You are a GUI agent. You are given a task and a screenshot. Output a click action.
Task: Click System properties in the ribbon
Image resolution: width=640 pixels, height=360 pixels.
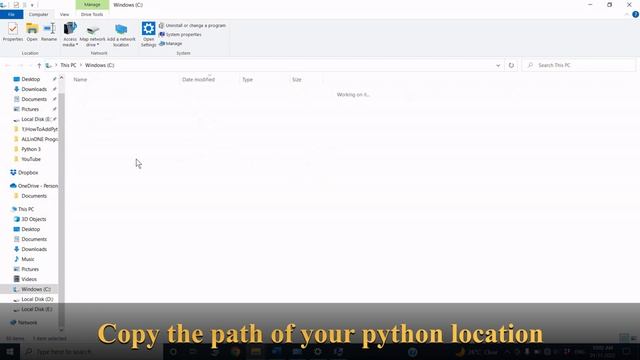coord(180,34)
